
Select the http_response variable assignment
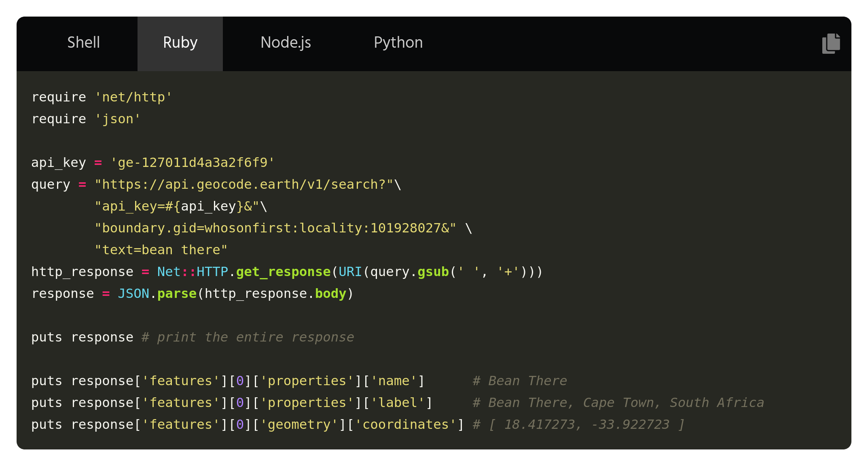(82, 271)
